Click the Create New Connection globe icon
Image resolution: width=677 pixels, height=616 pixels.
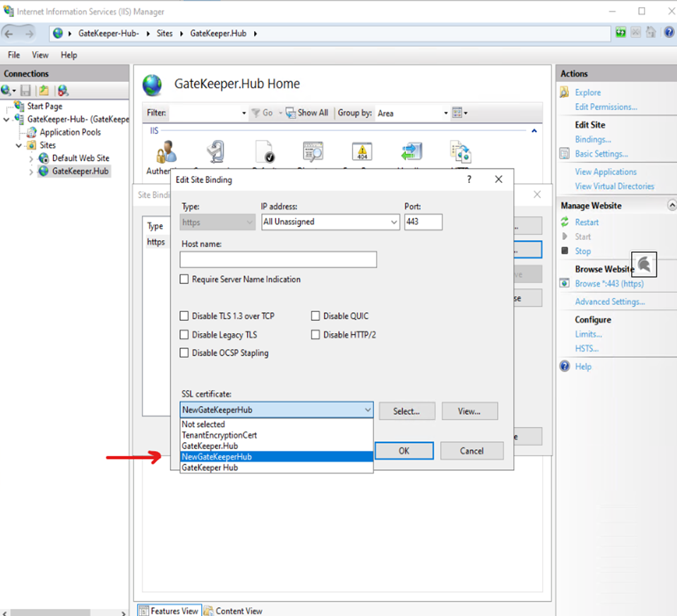click(x=6, y=90)
